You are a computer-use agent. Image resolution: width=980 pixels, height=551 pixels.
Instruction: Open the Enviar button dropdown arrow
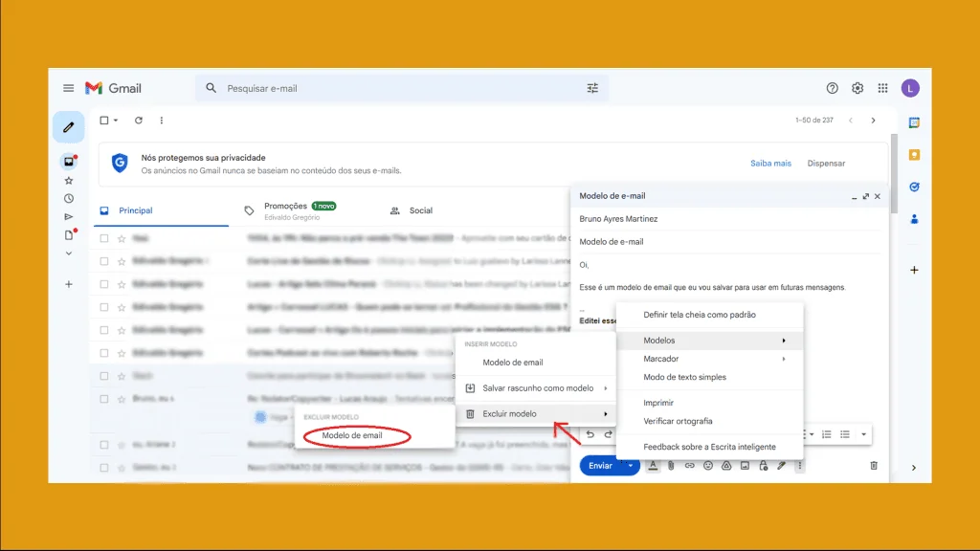click(631, 466)
